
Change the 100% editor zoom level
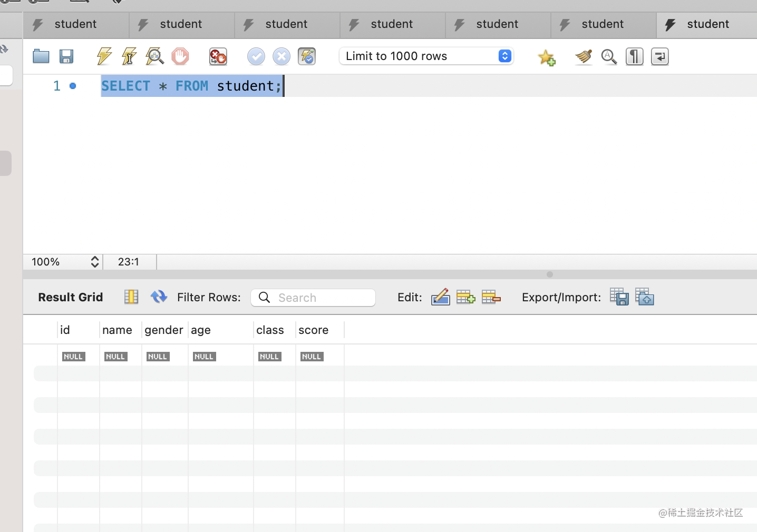point(65,262)
